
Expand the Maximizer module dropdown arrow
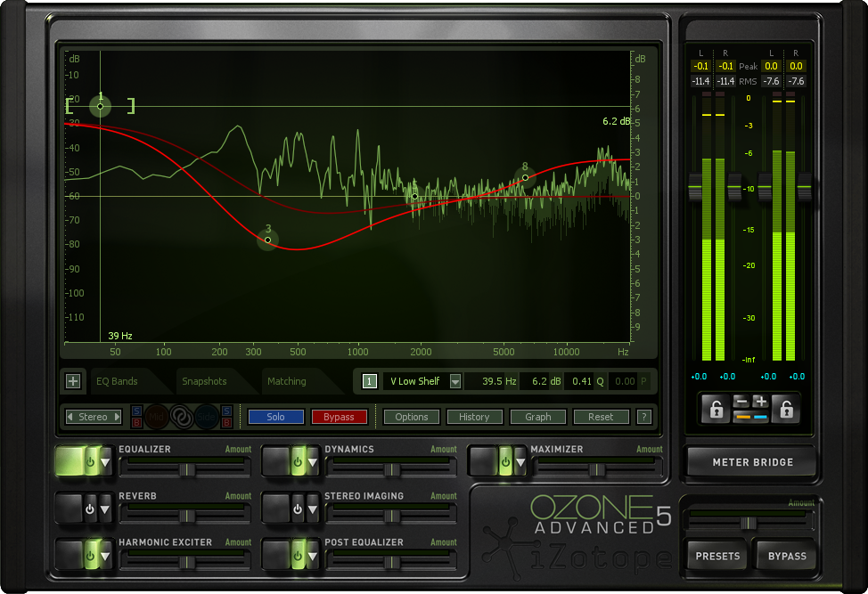(x=520, y=462)
